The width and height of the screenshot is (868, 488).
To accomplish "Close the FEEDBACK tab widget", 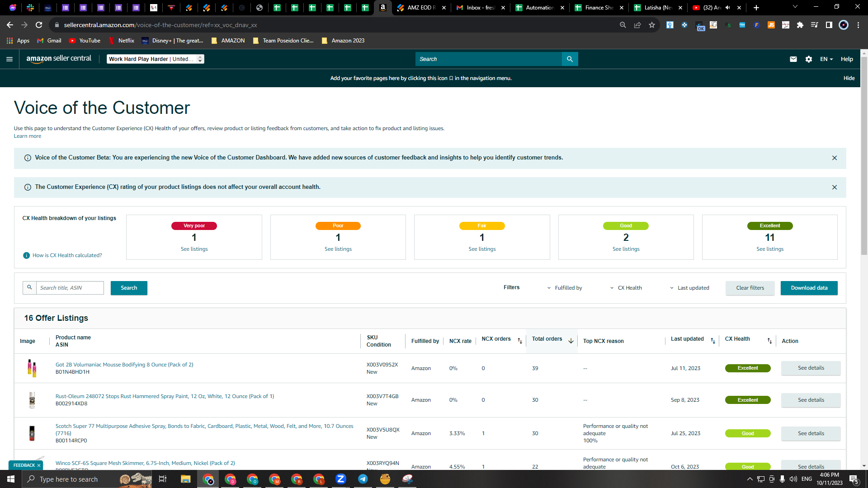I will point(39,465).
